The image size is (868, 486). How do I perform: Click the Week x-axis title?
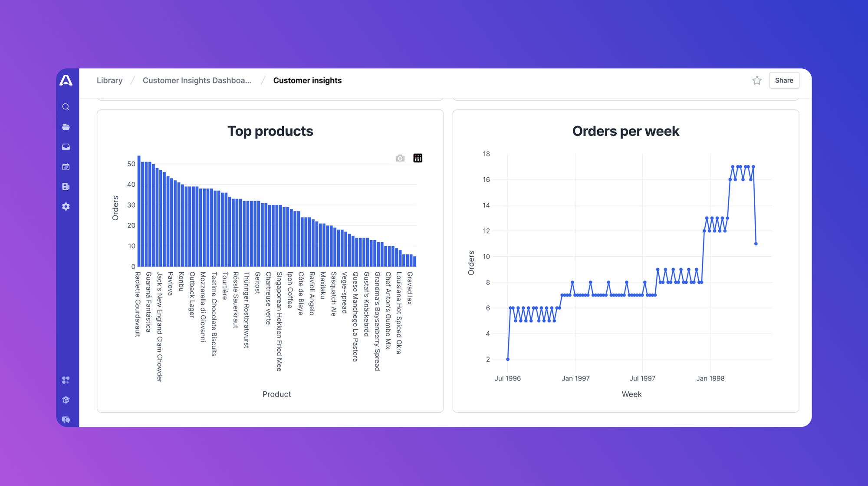pos(631,394)
